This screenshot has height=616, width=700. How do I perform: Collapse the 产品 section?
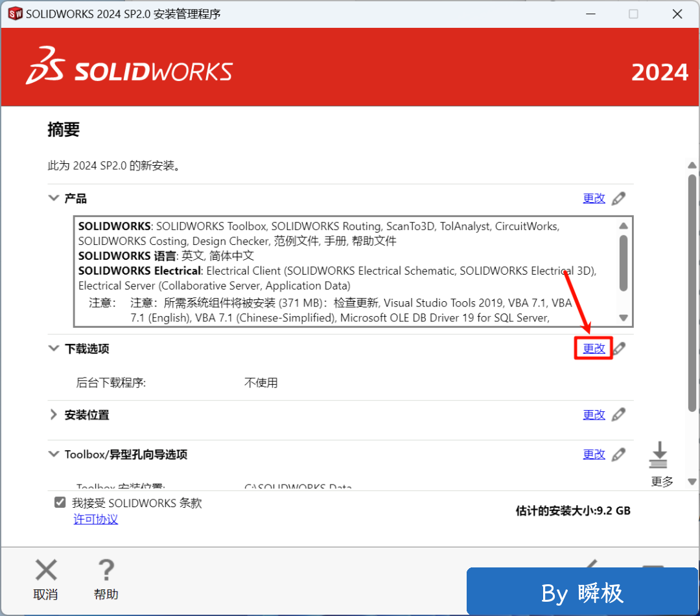54,198
